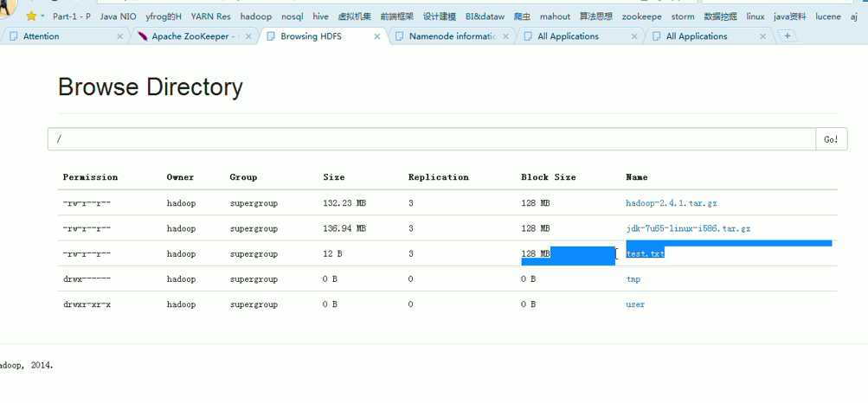Click the 132.23 MB size cell
This screenshot has width=868, height=403.
tap(344, 203)
